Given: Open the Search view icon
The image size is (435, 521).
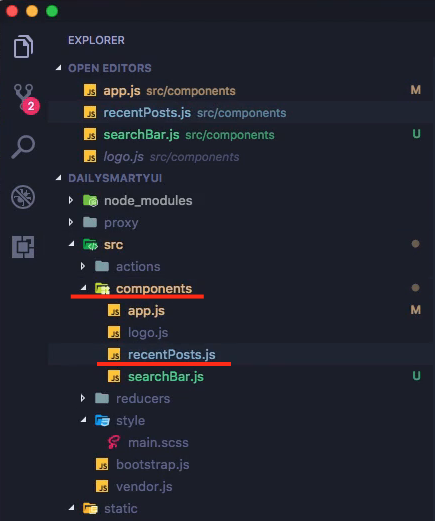Looking at the screenshot, I should coord(23,147).
